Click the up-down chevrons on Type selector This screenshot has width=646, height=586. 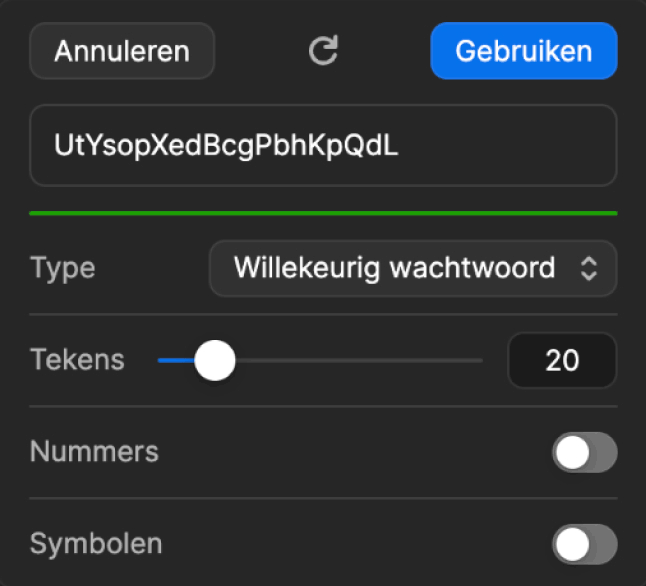click(x=590, y=268)
